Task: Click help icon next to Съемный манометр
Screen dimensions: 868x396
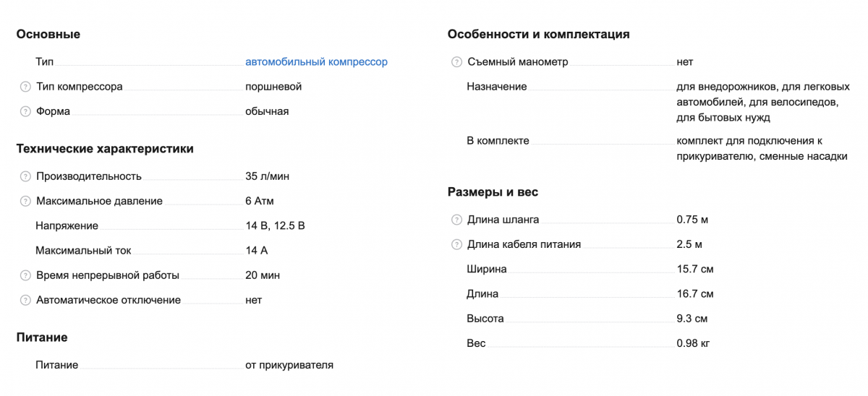Action: (x=456, y=62)
